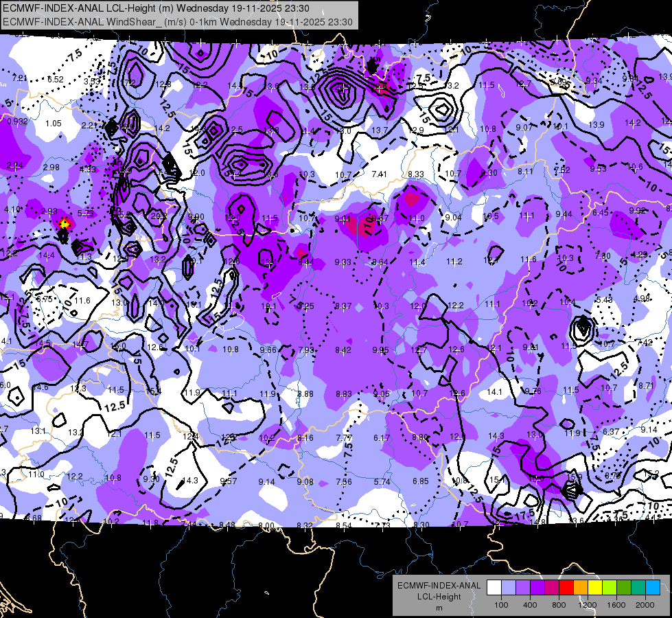Click the wind shear value '5.43'
Viewport: 672px width, 618px height.
tap(604, 300)
